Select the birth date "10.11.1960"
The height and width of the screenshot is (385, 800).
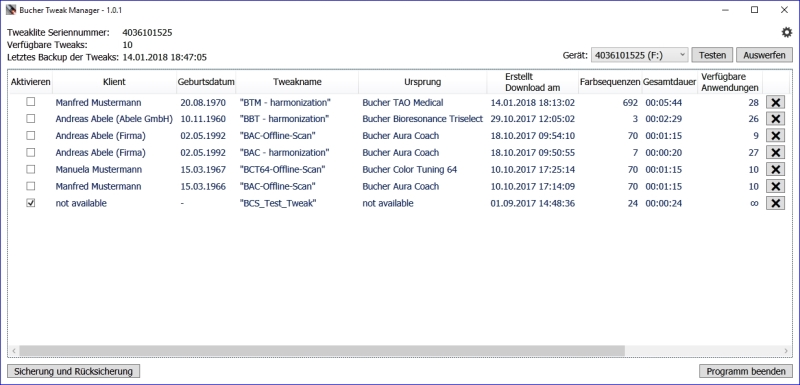[203, 119]
